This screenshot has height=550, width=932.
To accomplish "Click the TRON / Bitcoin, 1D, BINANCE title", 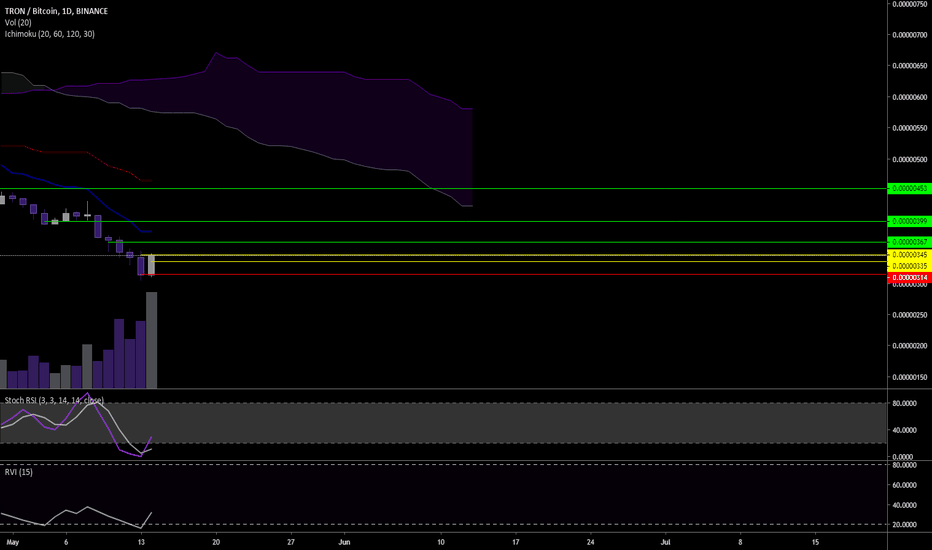I will click(x=56, y=11).
